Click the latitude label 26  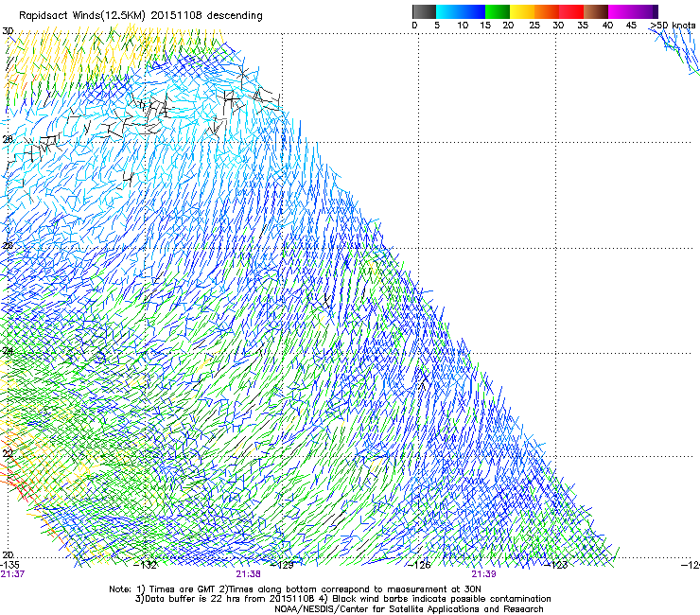(8, 246)
